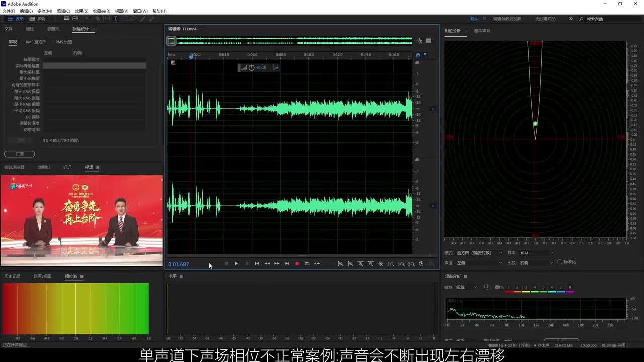Open the 相位分析 panel menu
644x362 pixels.
pyautogui.click(x=465, y=31)
